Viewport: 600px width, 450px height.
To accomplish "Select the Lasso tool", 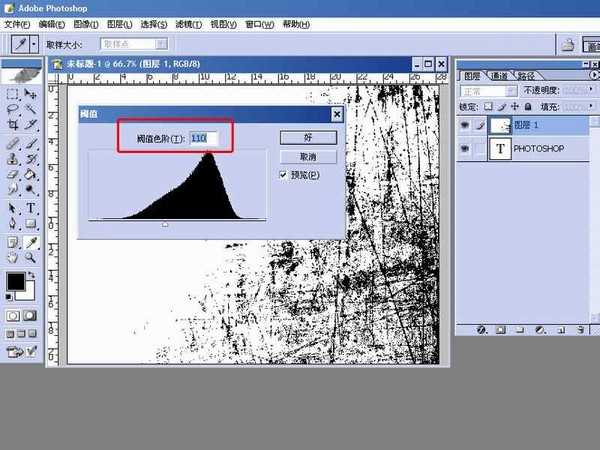I will (12, 108).
